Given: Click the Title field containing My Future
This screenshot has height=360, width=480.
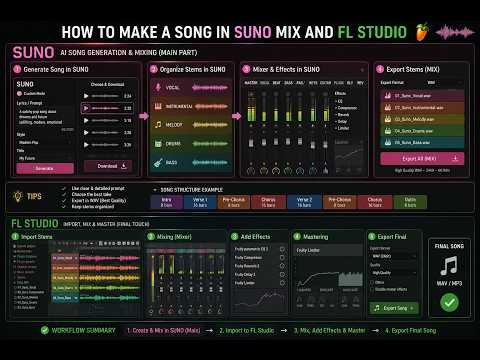Looking at the screenshot, I should point(45,158).
